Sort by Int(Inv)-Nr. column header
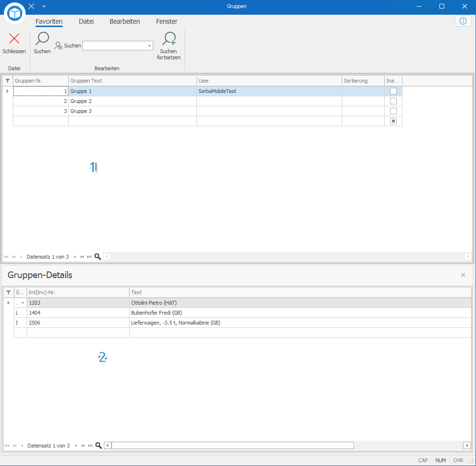The width and height of the screenshot is (476, 466). pyautogui.click(x=78, y=292)
